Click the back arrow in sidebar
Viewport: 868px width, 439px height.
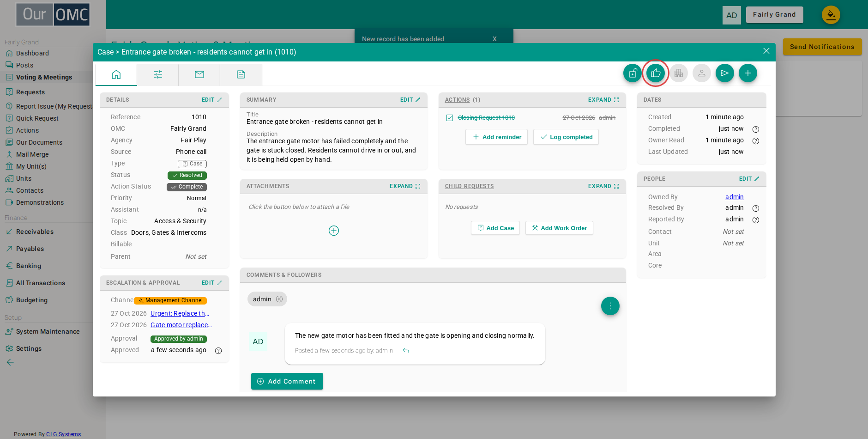pyautogui.click(x=10, y=362)
